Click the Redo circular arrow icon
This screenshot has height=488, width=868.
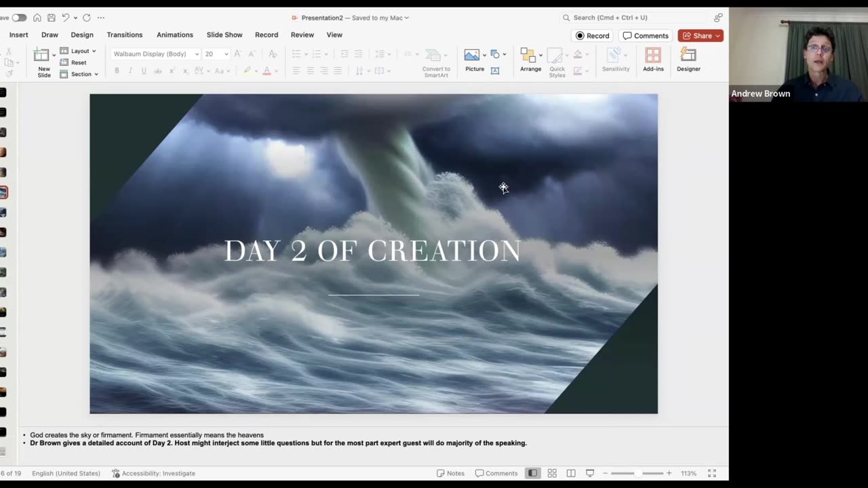tap(86, 18)
